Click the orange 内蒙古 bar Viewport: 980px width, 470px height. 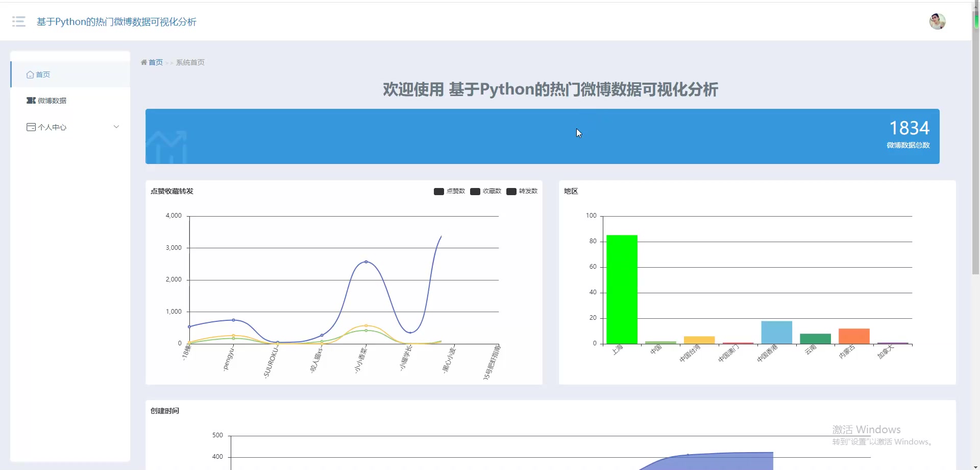pos(854,336)
